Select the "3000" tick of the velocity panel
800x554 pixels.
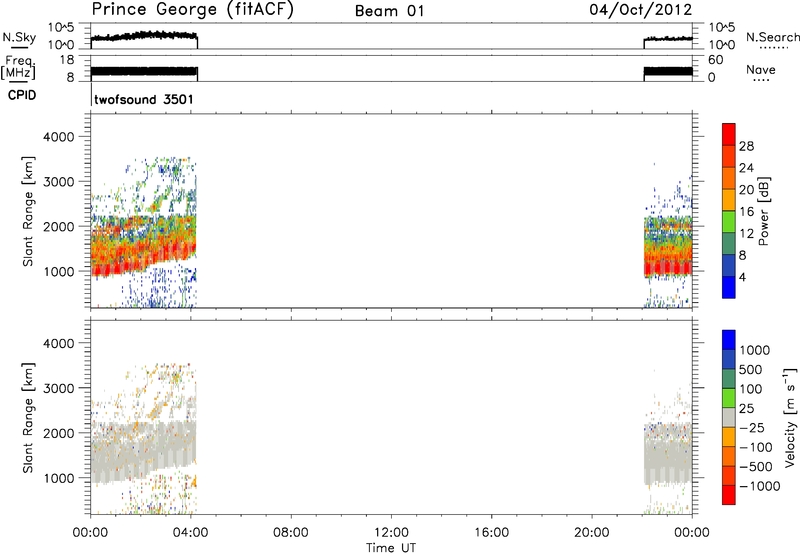pyautogui.click(x=58, y=388)
